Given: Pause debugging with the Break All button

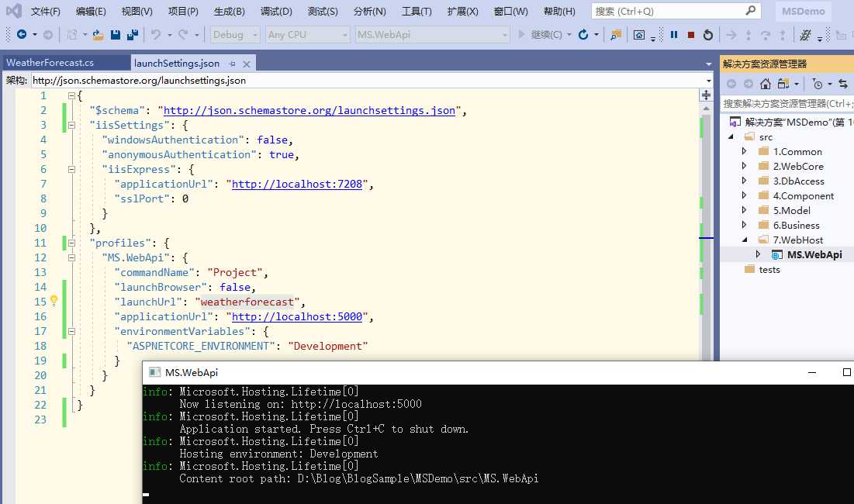Looking at the screenshot, I should tap(674, 35).
